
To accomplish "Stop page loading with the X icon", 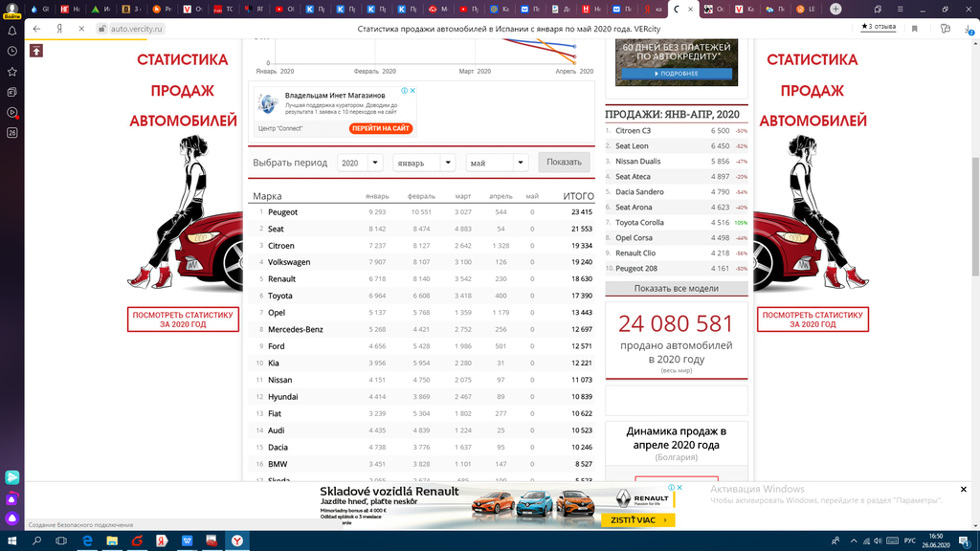I will 81,29.
